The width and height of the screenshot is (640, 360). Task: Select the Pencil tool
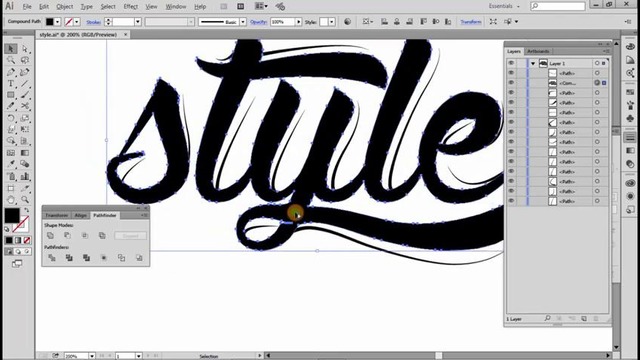coord(11,106)
